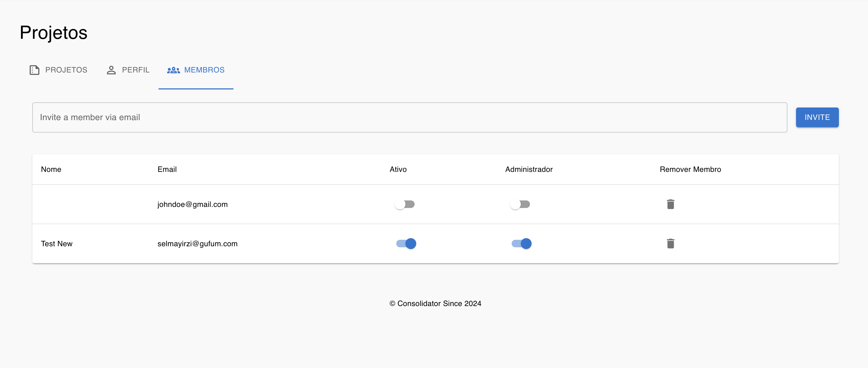Select the selmayirzi@gufum.com email text
868x368 pixels.
[197, 244]
